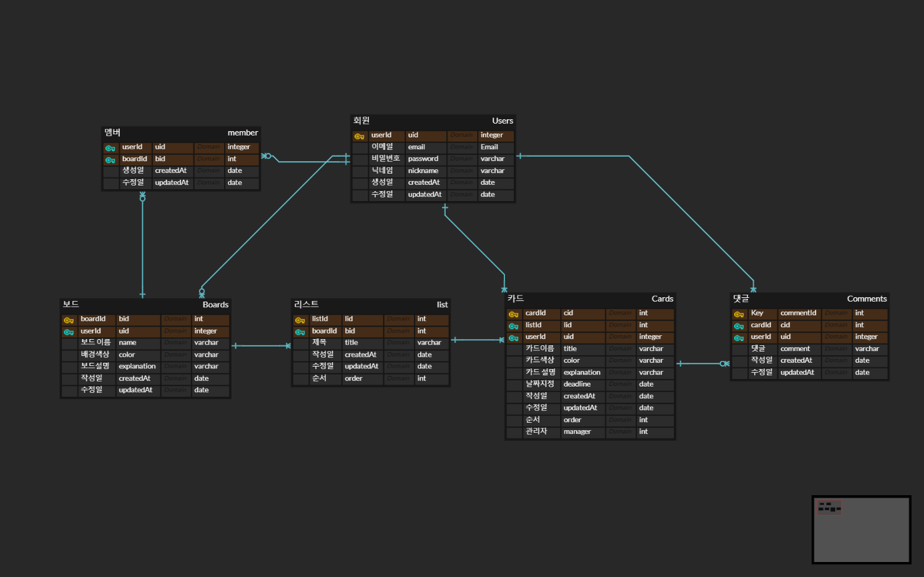Click varchar type of comment in Comments
This screenshot has height=577, width=924.
pos(867,349)
